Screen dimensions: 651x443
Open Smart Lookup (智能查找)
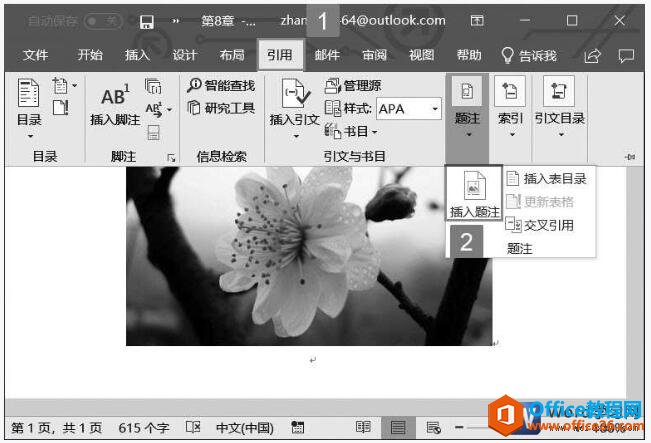(x=221, y=86)
